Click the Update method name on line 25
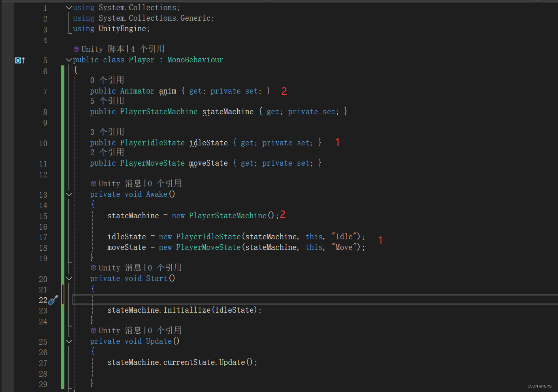558x392 pixels. pyautogui.click(x=159, y=341)
